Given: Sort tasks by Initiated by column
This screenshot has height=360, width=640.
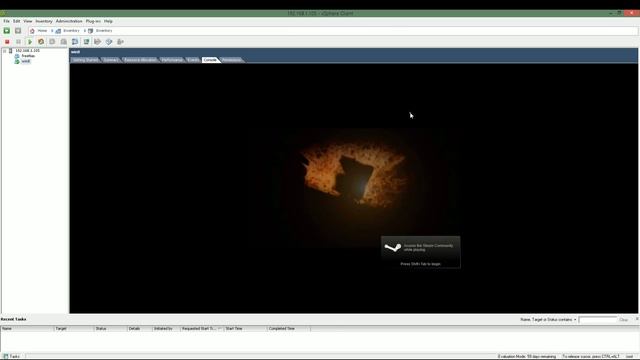Looking at the screenshot, I should coord(166,329).
